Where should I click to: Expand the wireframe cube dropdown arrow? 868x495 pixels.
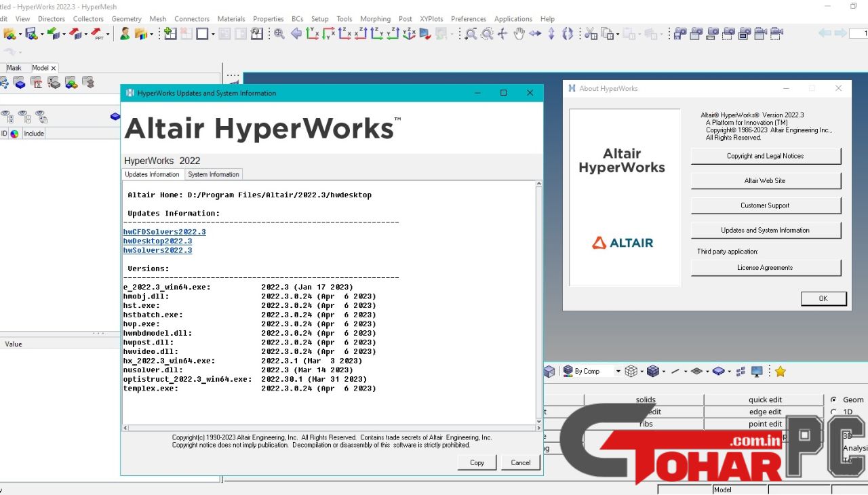[641, 372]
